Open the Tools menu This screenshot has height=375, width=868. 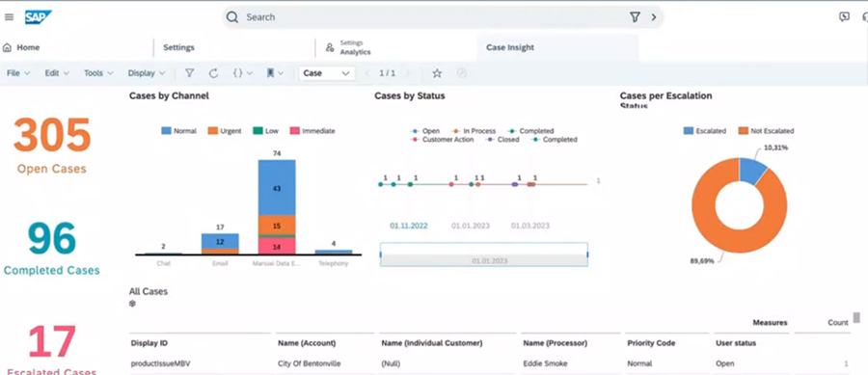point(98,73)
